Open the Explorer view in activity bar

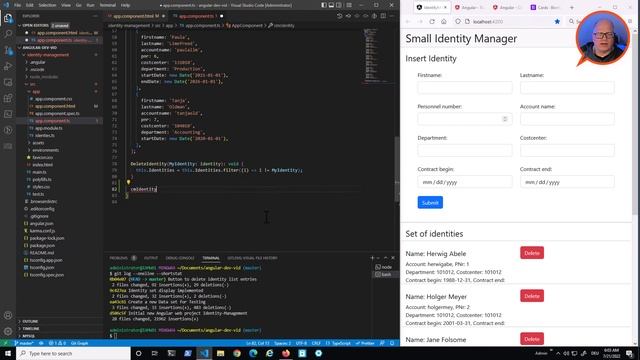(x=8, y=18)
